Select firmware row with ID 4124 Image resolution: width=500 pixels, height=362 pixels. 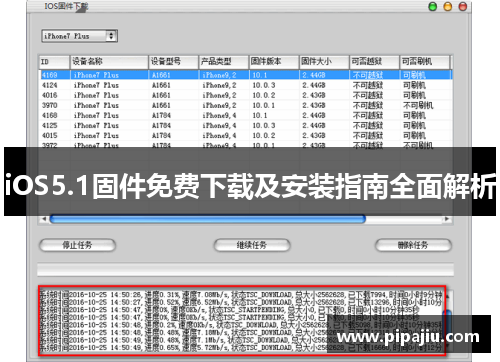(246, 85)
